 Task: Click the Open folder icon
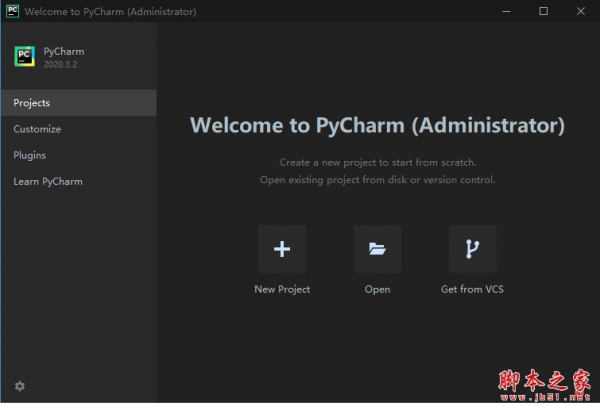point(377,249)
